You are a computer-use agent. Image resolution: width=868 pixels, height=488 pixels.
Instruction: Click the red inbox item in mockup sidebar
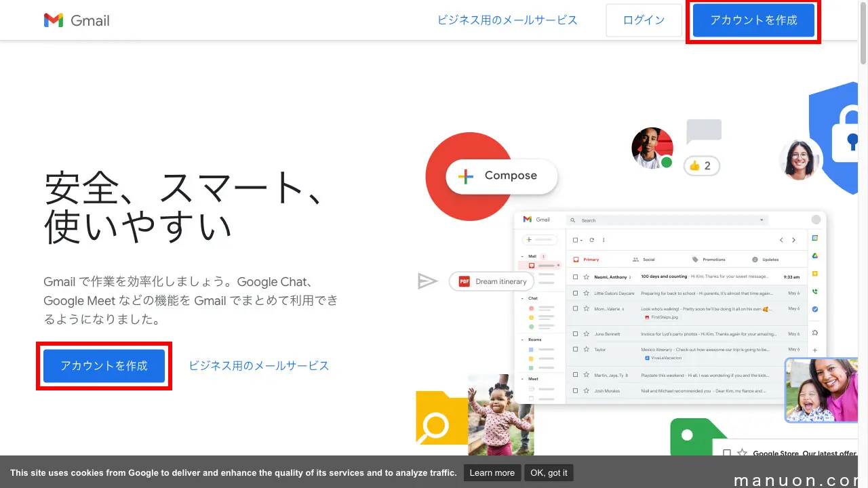point(540,265)
